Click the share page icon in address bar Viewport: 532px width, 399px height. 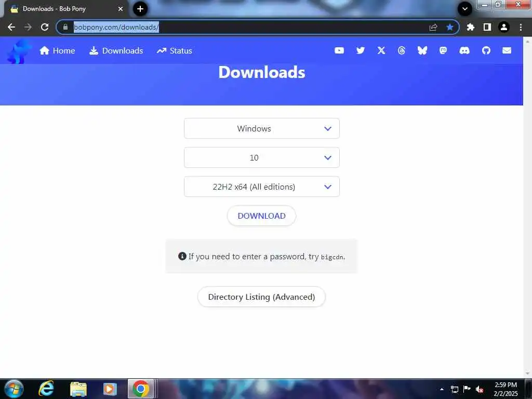tap(433, 27)
